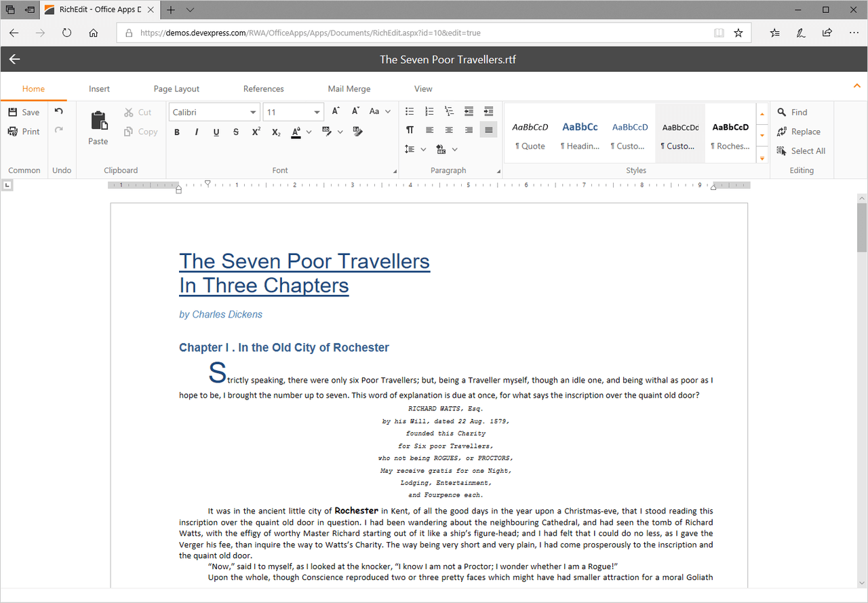Insert a numbered list

(429, 111)
